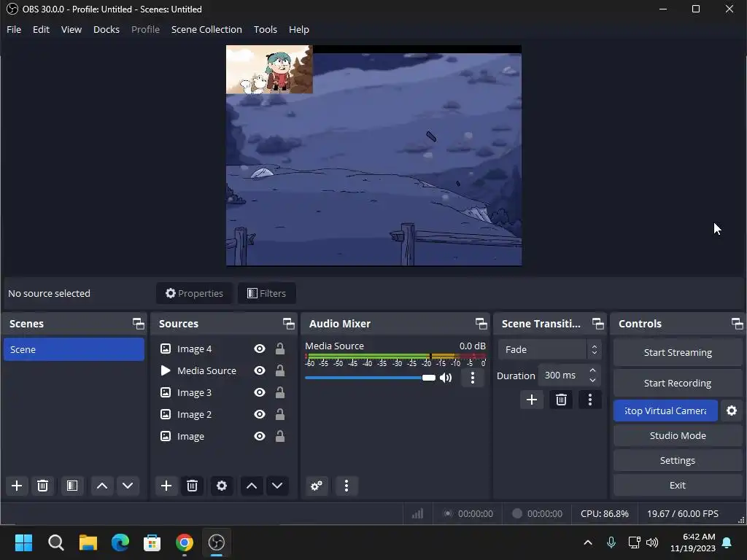
Task: Decrease transition duration with down arrow
Action: (x=592, y=380)
